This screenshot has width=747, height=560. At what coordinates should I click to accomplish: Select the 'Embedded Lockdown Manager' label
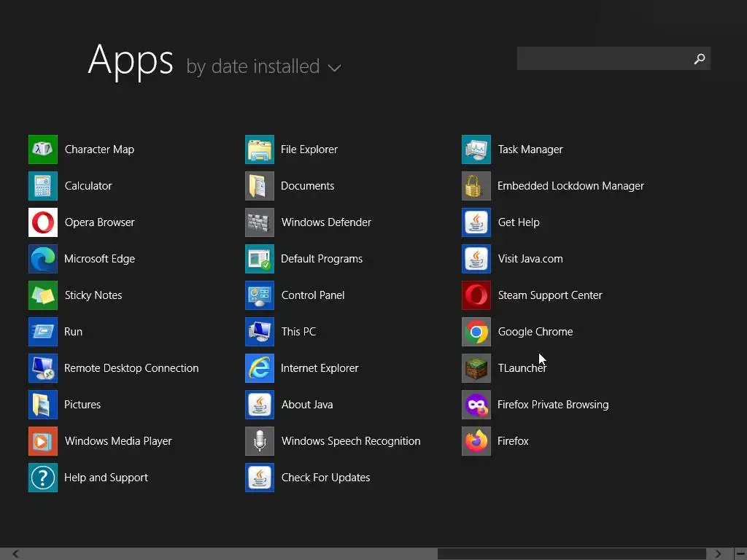point(570,186)
